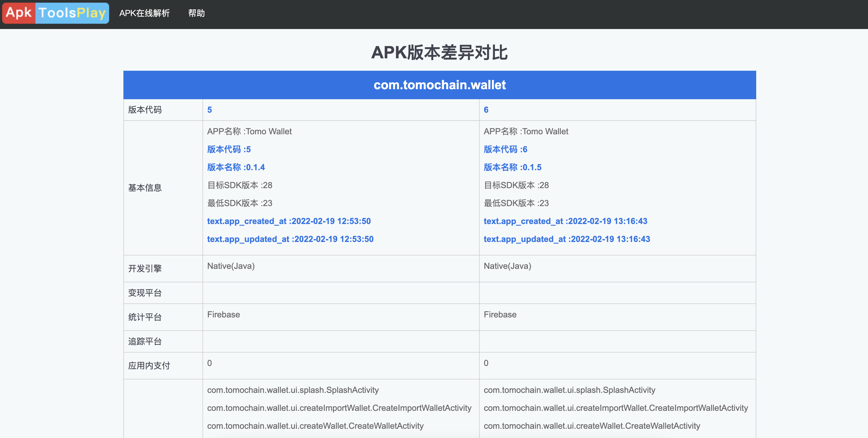Click 版本名称 :0.1.5 text
This screenshot has height=438, width=868.
(513, 167)
